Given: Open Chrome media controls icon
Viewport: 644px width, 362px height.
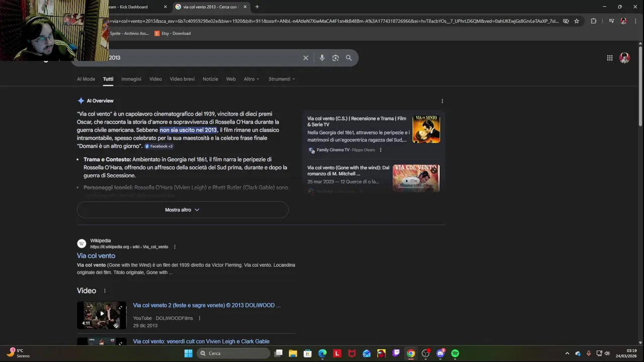Looking at the screenshot, I should point(611,21).
